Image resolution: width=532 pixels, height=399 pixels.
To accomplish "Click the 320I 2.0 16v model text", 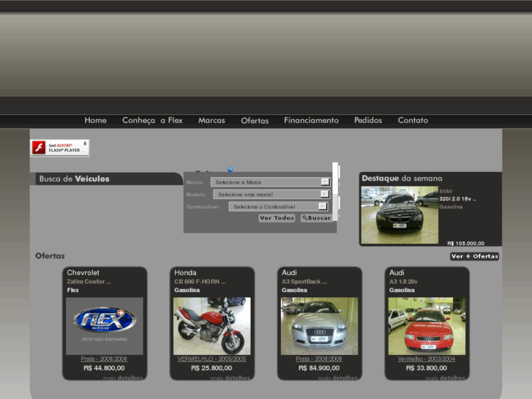I will pos(457,199).
